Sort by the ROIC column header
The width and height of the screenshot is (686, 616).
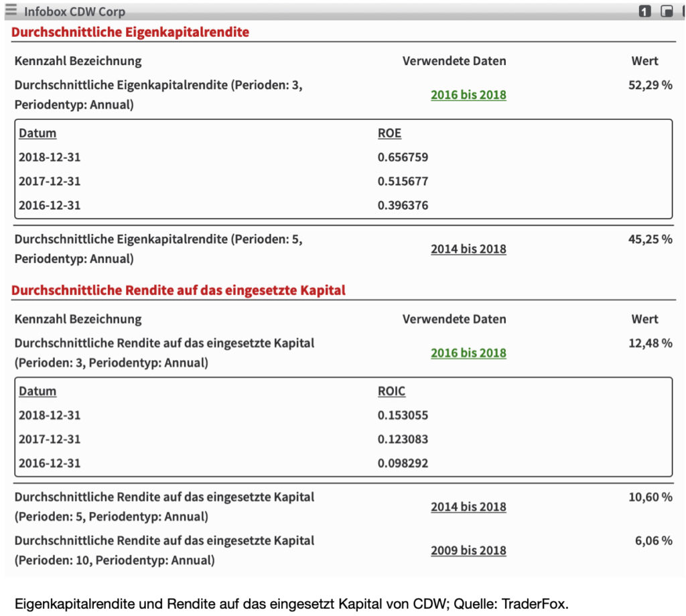click(391, 391)
